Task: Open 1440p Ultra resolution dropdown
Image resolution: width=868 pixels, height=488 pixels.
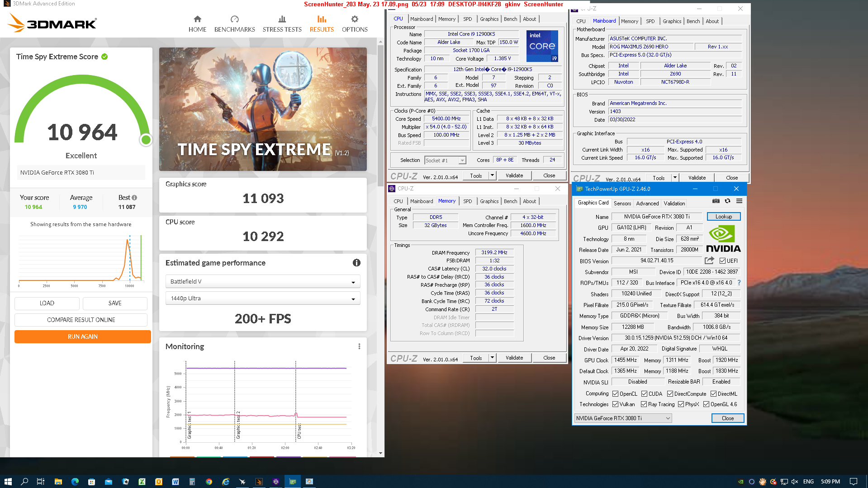Action: (263, 298)
